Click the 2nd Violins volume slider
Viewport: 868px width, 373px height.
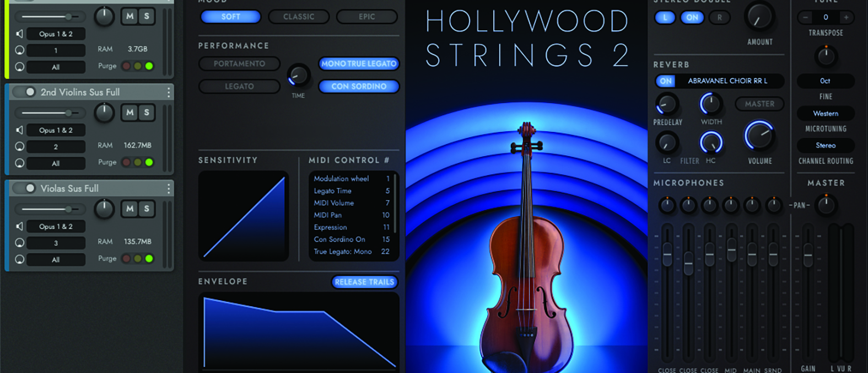50,113
